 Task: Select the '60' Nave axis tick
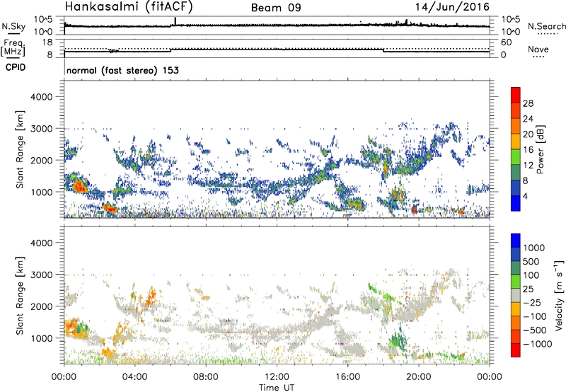506,42
